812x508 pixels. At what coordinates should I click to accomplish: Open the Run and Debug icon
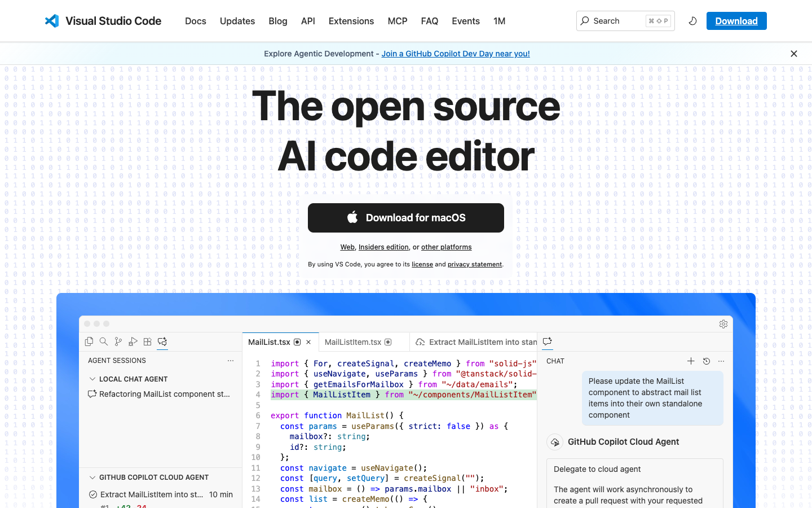[x=133, y=341]
